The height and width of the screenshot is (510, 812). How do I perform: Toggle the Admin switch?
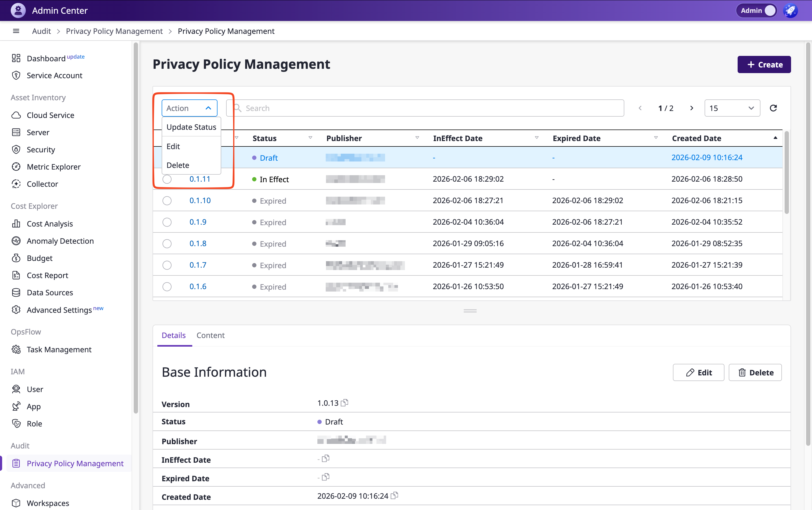pos(770,10)
